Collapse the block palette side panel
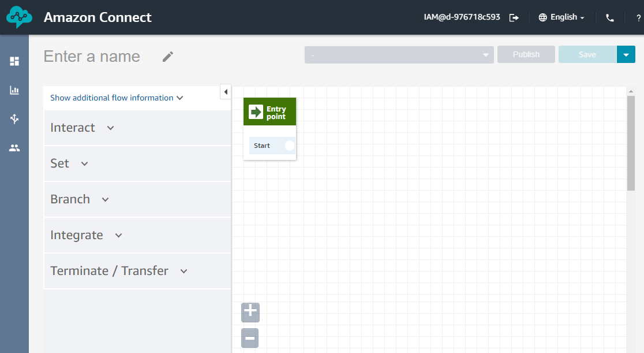The image size is (644, 353). click(226, 92)
